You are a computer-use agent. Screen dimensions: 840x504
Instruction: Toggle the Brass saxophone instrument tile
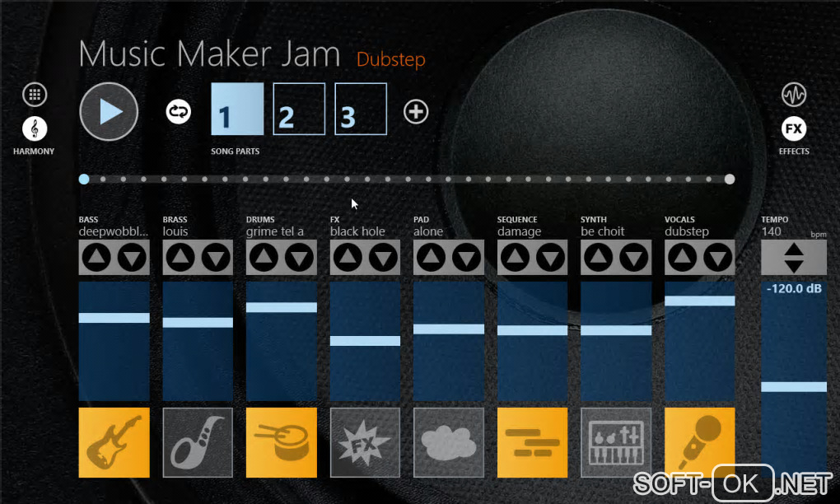pyautogui.click(x=198, y=442)
